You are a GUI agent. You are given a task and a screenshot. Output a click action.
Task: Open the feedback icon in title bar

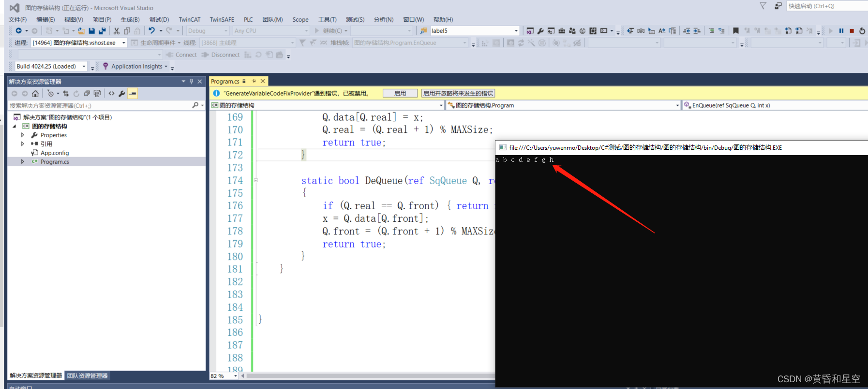point(778,6)
